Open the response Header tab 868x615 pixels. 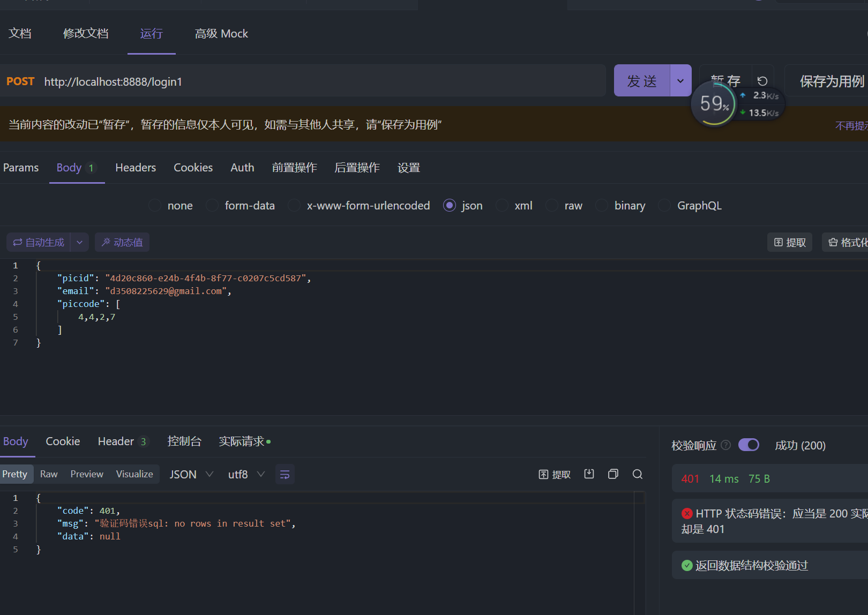click(122, 441)
